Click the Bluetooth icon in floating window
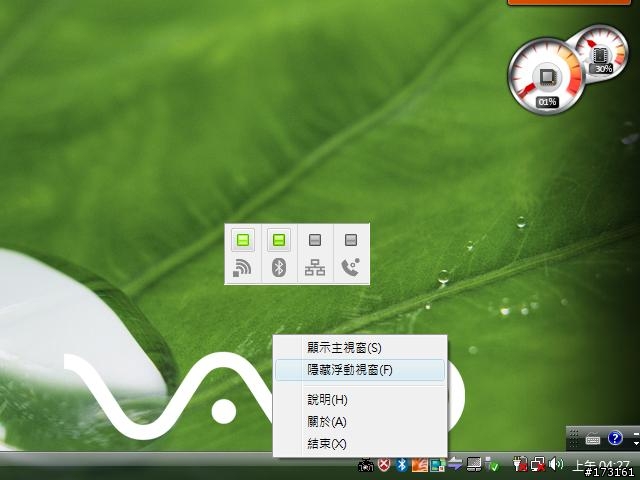Viewport: 640px width, 480px height. [279, 268]
